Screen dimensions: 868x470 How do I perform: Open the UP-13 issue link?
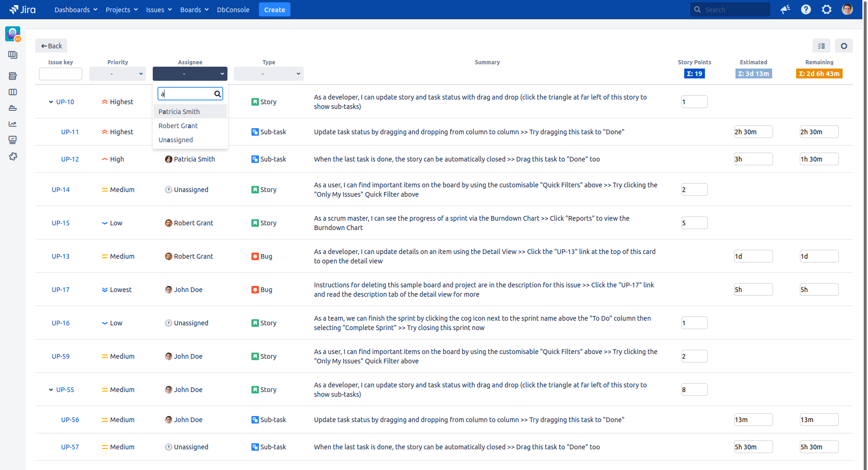pos(61,256)
